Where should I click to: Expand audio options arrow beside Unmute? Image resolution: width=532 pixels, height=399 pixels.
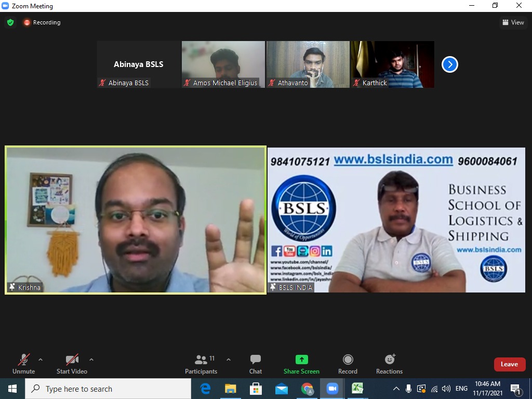click(x=41, y=360)
